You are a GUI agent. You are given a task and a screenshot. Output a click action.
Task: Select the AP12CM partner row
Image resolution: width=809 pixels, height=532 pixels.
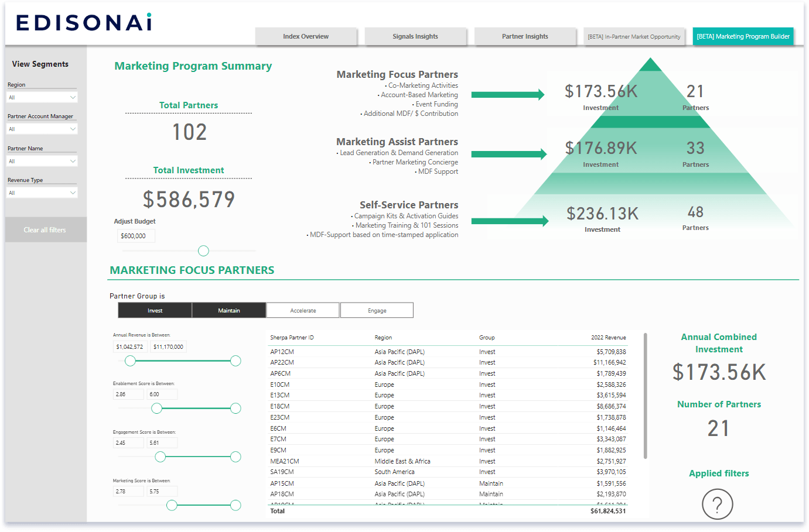point(448,352)
